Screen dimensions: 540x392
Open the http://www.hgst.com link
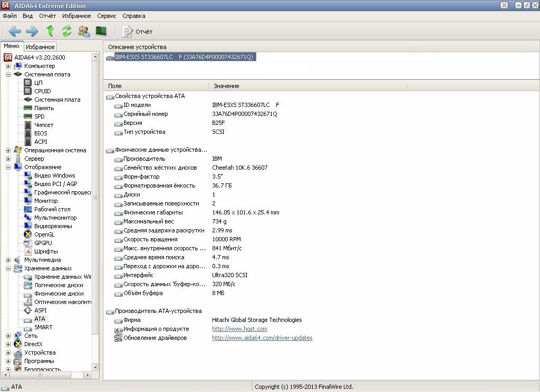(x=239, y=329)
